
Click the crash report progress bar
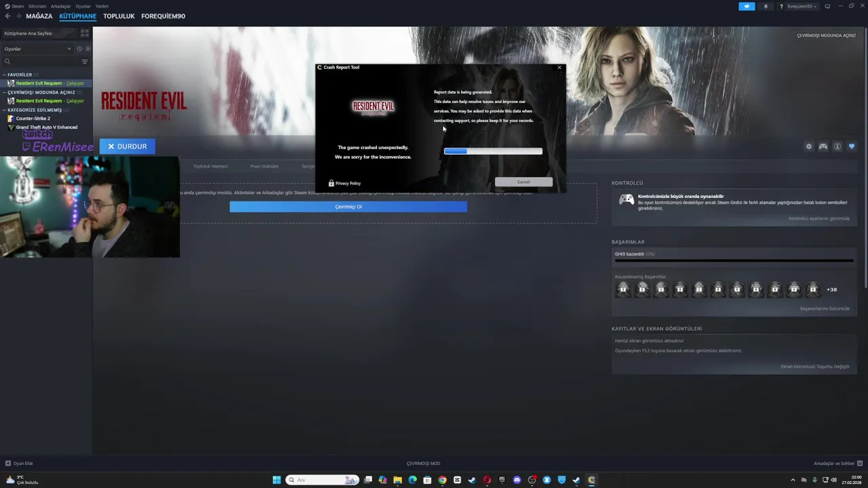[x=493, y=151]
